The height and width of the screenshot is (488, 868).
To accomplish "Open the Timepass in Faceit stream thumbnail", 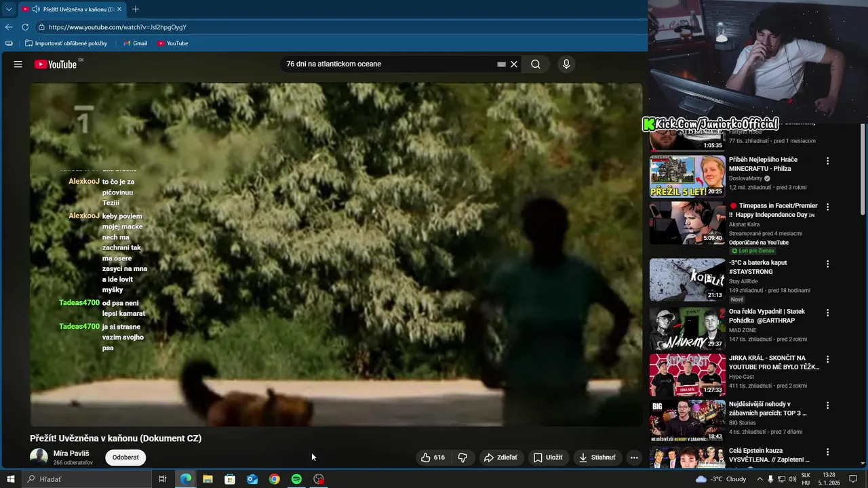I will pos(687,222).
